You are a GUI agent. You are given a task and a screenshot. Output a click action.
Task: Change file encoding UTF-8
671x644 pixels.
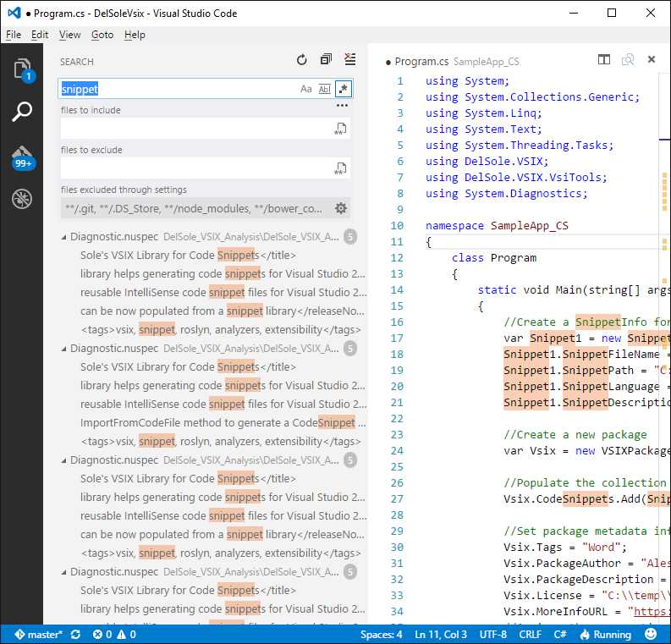(x=493, y=634)
